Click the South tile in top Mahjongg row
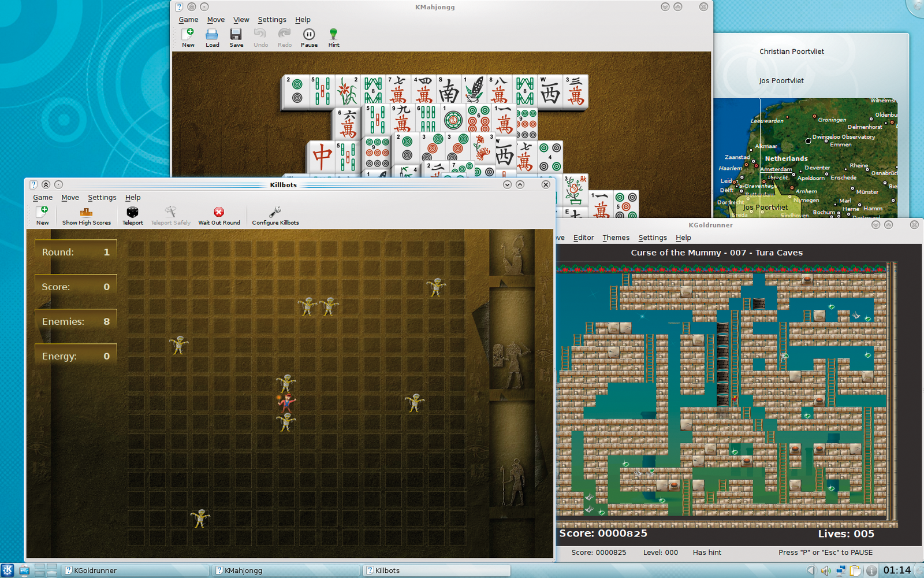The image size is (924, 578). [449, 92]
